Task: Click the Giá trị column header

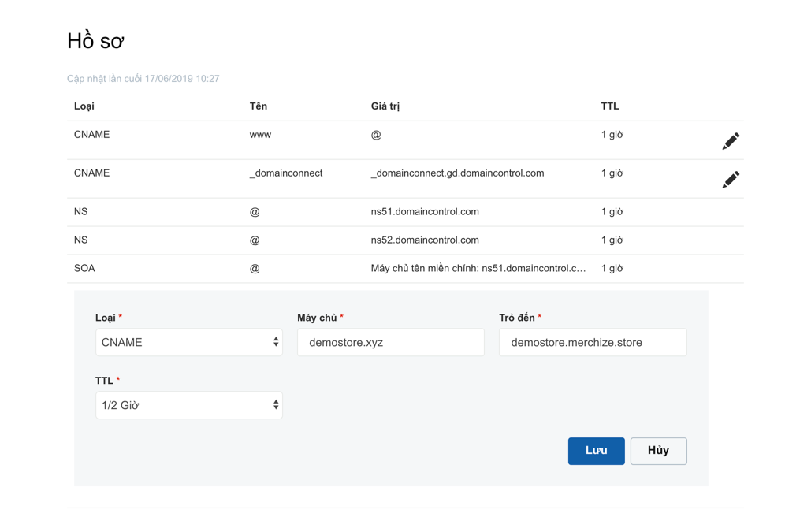Action: tap(385, 106)
